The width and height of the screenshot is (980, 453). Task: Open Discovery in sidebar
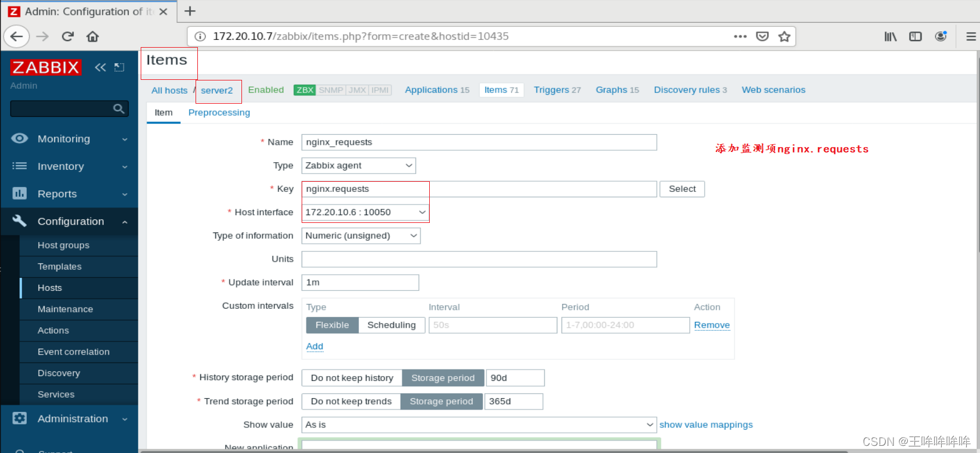58,373
